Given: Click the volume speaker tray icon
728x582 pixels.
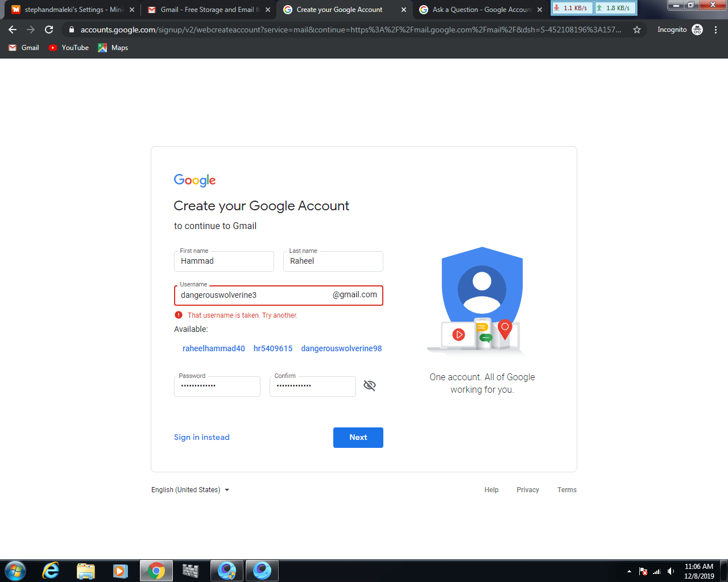Looking at the screenshot, I should (x=671, y=571).
